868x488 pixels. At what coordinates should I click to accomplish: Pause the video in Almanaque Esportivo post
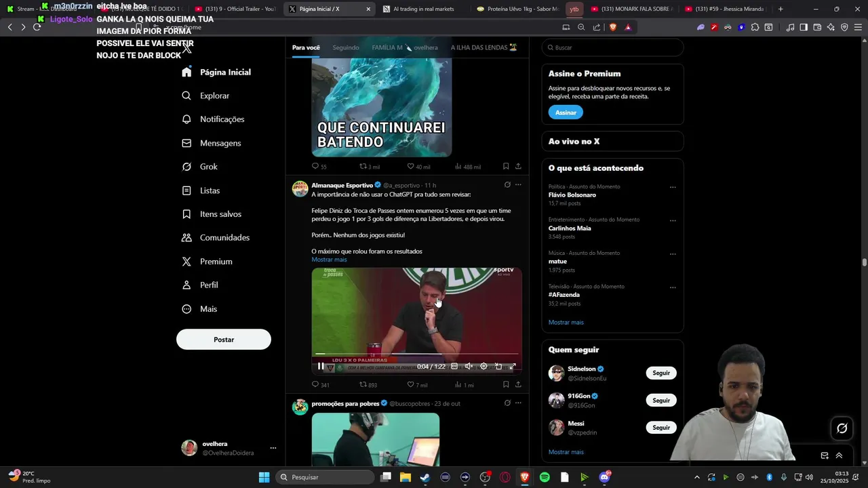[321, 366]
